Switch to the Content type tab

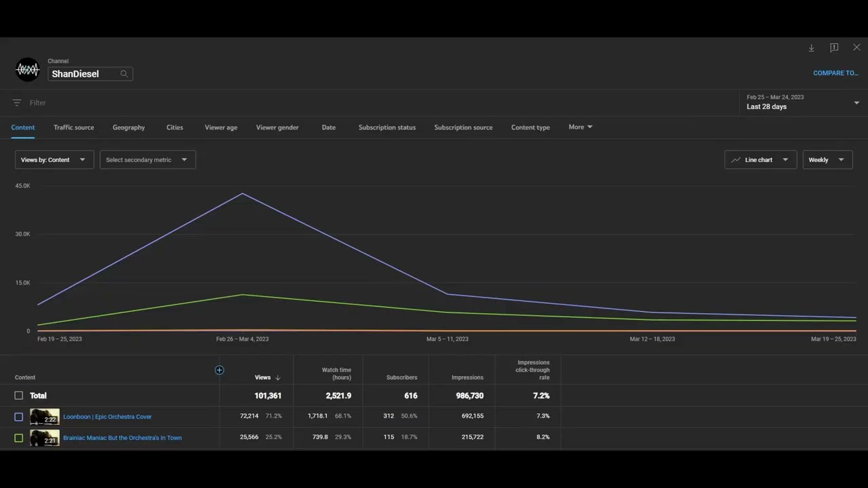[x=530, y=127]
